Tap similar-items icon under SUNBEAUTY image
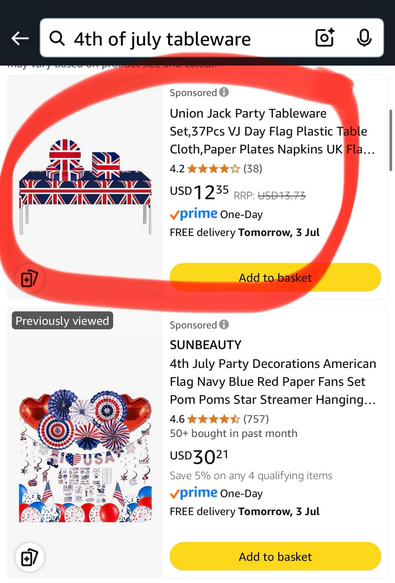Screen dimensions: 395x583 pyautogui.click(x=29, y=557)
